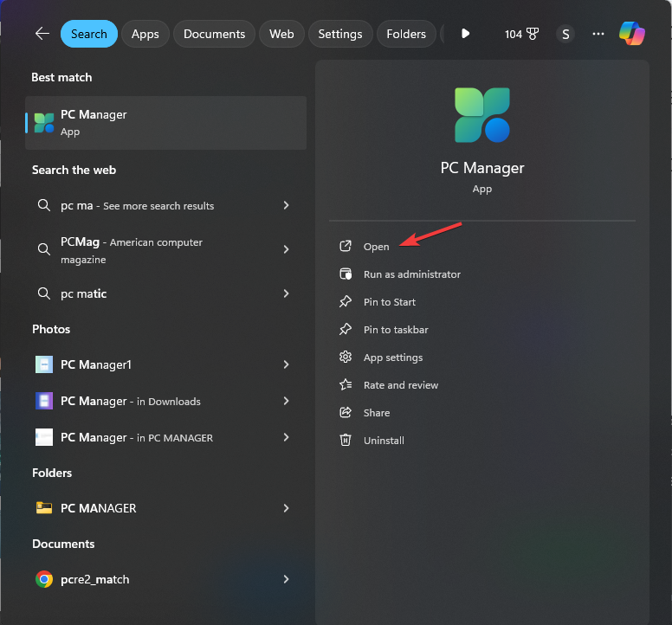Image resolution: width=672 pixels, height=625 pixels.
Task: Open App settings for PC Manager
Action: click(393, 358)
